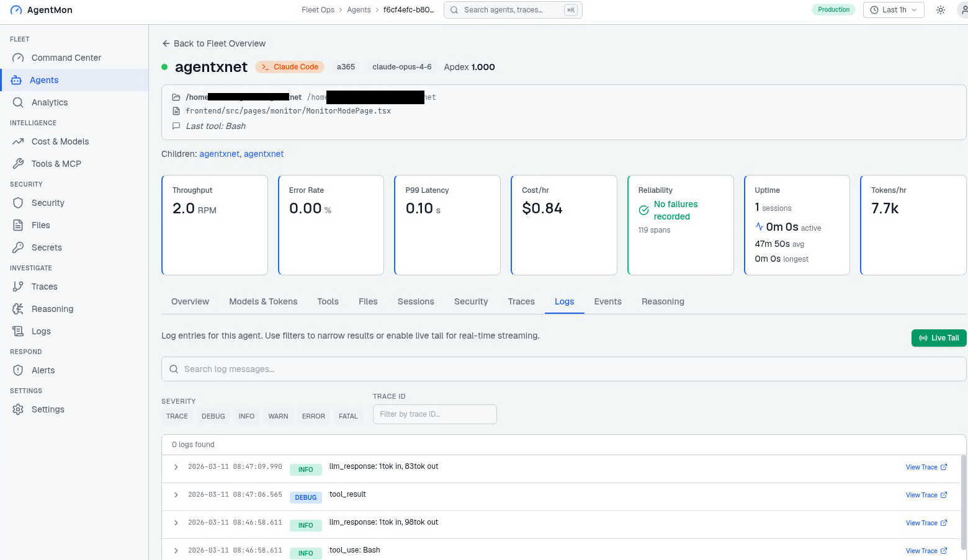The height and width of the screenshot is (560, 968).
Task: Click the Reasoning brain icon in sidebar
Action: click(18, 309)
